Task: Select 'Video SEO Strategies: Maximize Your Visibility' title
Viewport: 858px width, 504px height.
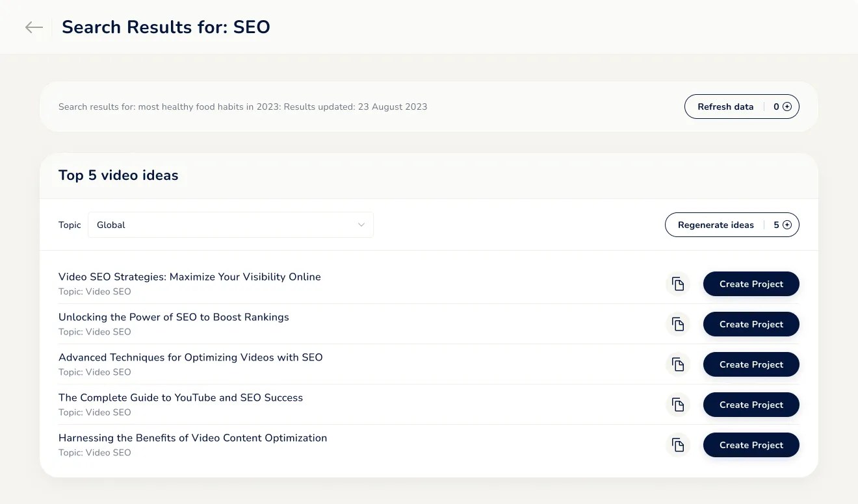Action: [x=189, y=277]
